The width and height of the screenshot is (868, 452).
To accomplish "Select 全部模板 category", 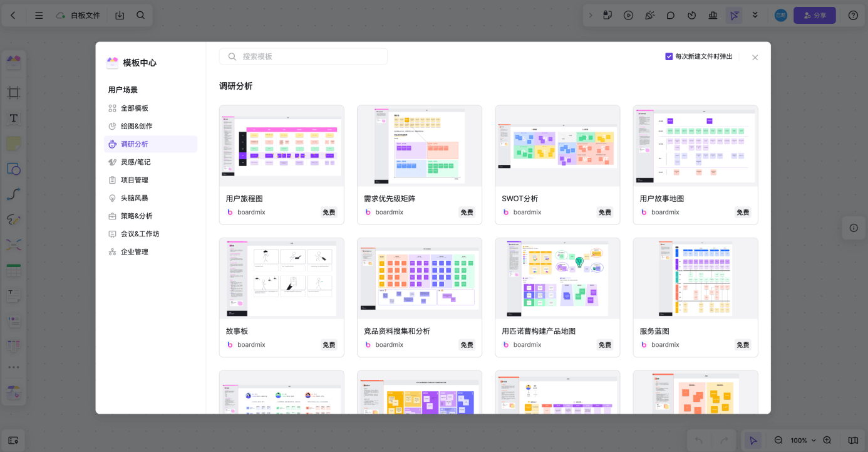I will (150, 108).
